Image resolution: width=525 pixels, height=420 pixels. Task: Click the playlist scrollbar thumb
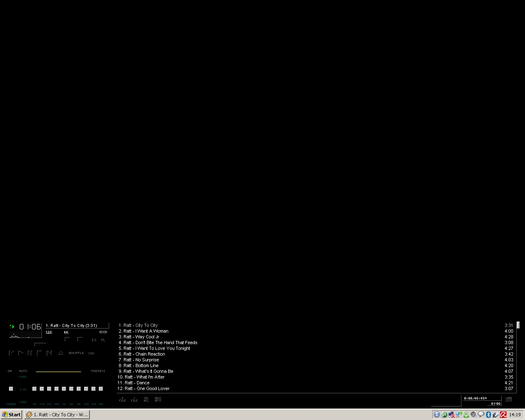coord(518,325)
